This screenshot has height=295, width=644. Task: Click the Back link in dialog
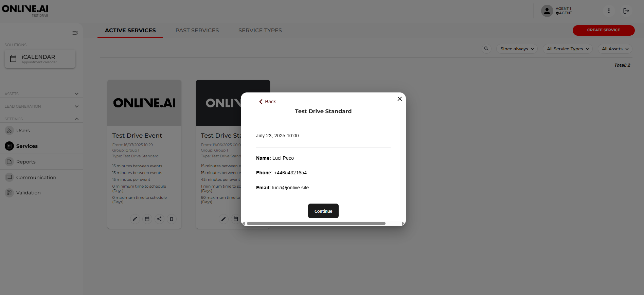click(x=267, y=102)
